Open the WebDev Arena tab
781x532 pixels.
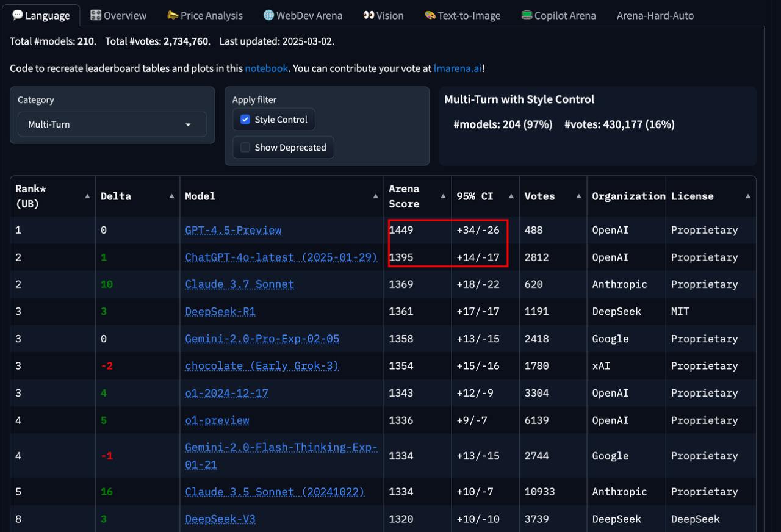pyautogui.click(x=303, y=15)
